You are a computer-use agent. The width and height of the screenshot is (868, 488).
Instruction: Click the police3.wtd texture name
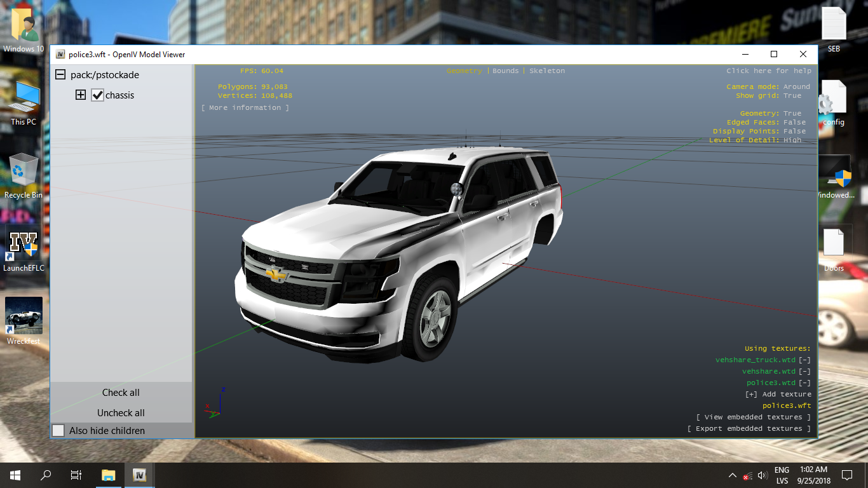(771, 383)
